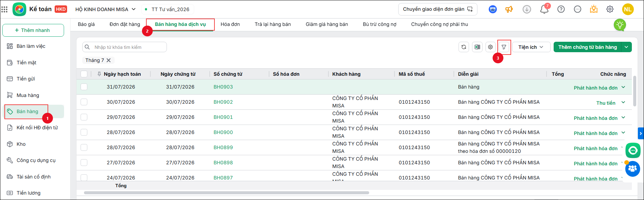This screenshot has width=644, height=200.
Task: Click the Kế toán app logo
Action: [x=19, y=9]
